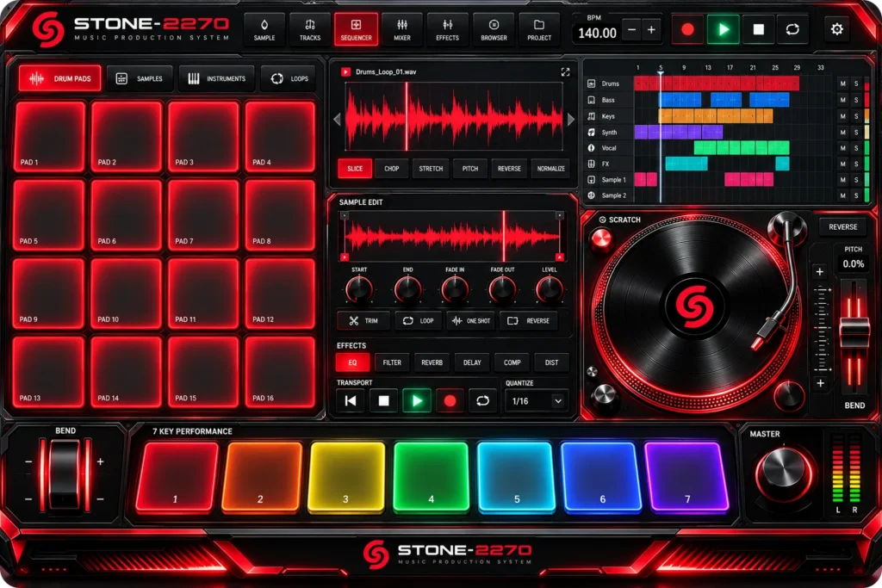Screen dimensions: 882x588
Task: Enable One Shot playback mode
Action: click(471, 321)
